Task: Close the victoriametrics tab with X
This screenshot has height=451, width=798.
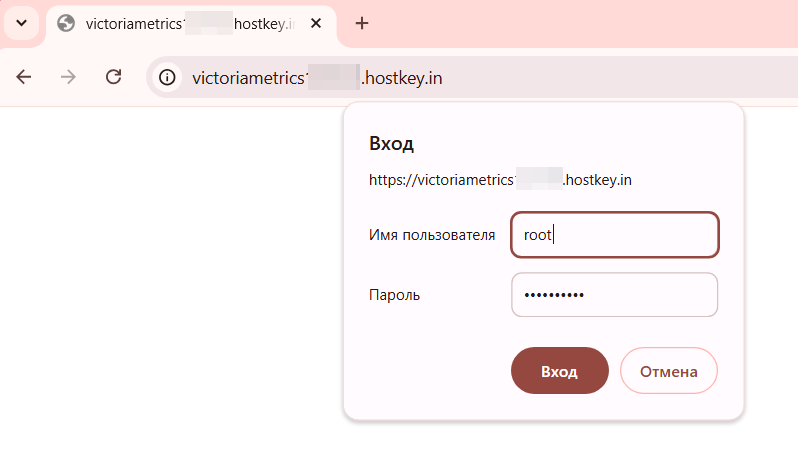Action: (x=316, y=23)
